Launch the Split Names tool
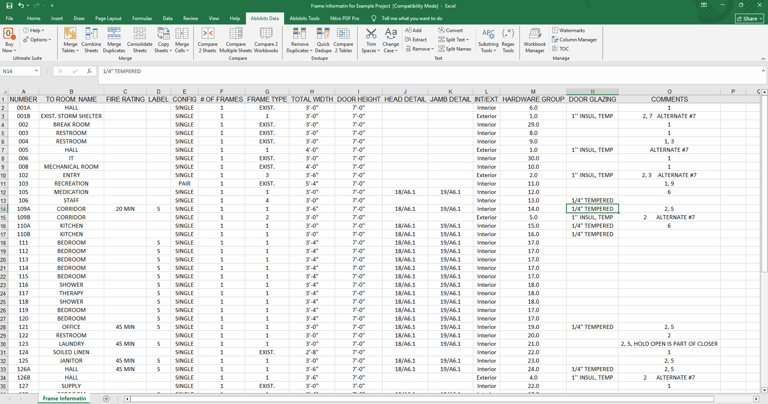The image size is (768, 404). [x=455, y=49]
